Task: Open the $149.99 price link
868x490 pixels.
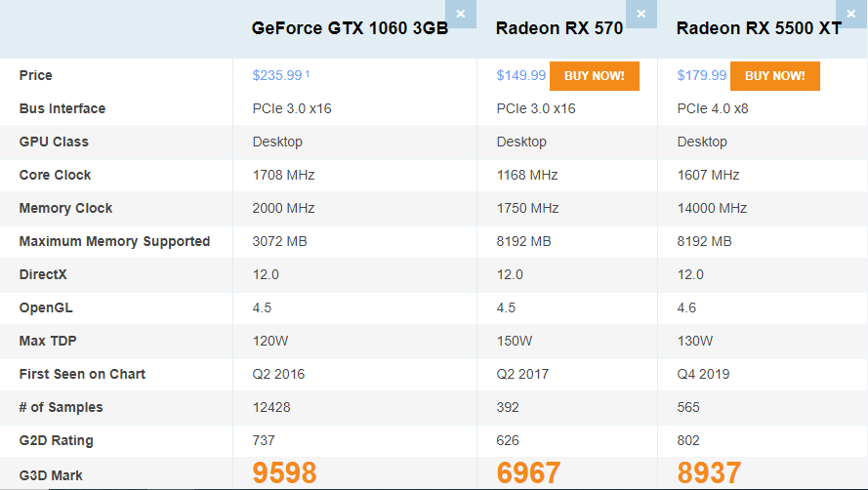Action: (521, 75)
